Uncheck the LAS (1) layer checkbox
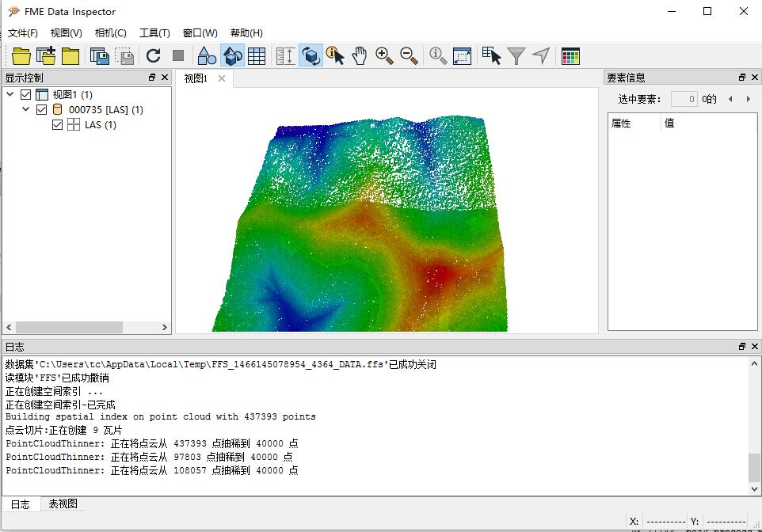This screenshot has width=762, height=532. click(57, 124)
